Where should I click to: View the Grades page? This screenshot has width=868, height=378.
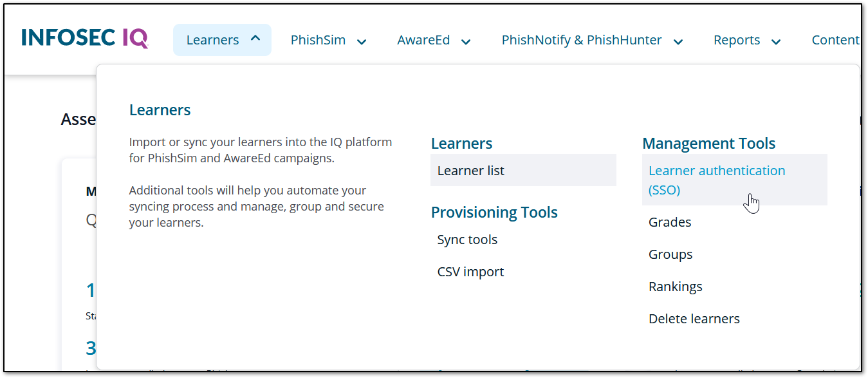(669, 222)
